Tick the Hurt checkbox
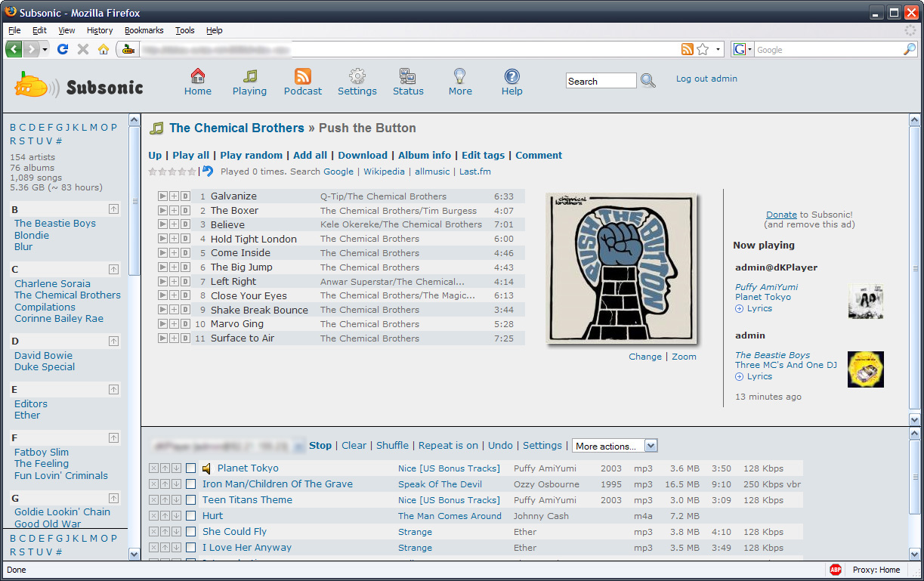 191,516
